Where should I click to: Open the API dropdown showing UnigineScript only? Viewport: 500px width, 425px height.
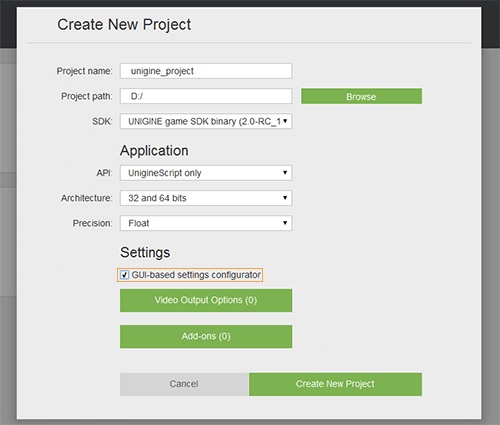[x=206, y=173]
